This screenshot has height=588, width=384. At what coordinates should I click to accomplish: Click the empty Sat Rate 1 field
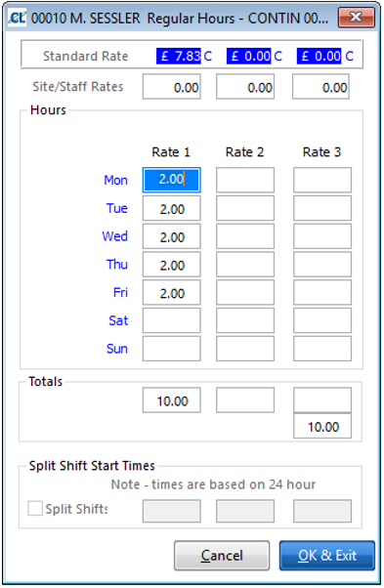pyautogui.click(x=171, y=320)
